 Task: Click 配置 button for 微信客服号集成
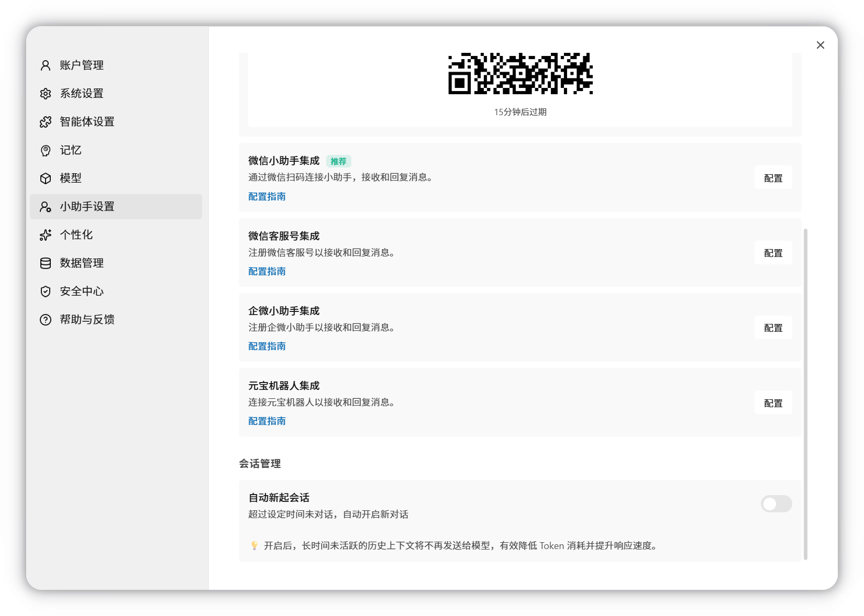[x=773, y=253]
